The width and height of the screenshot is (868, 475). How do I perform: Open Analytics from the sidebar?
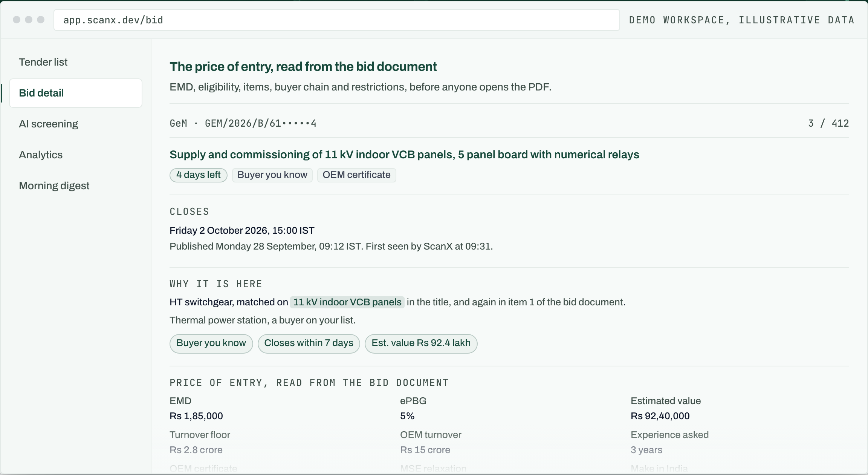(75, 155)
